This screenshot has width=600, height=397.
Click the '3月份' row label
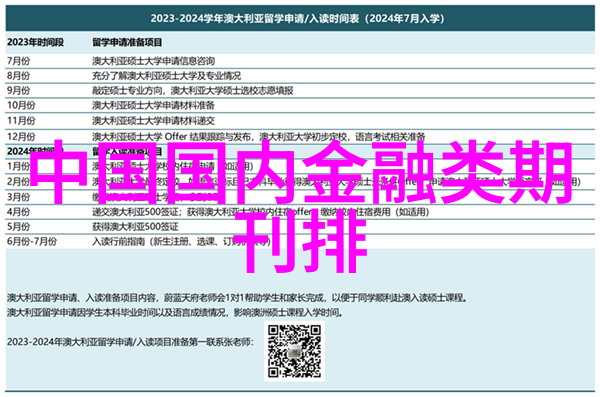pos(18,197)
